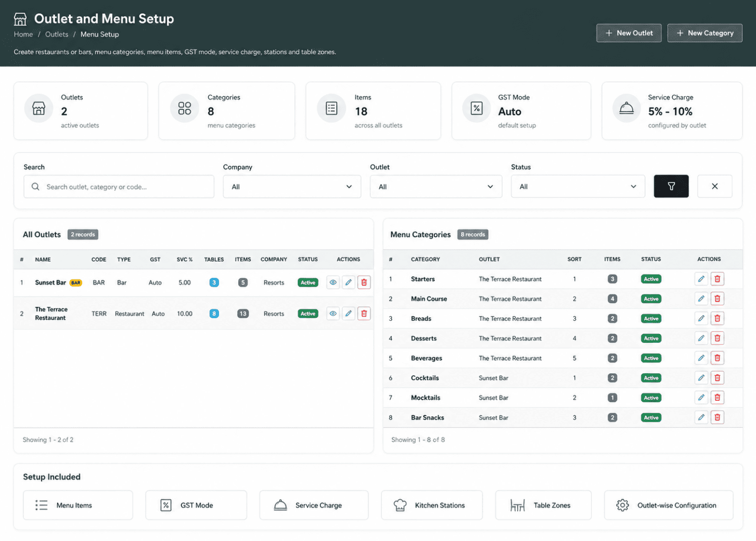
Task: Click the GST Mode percent icon
Action: coord(476,108)
